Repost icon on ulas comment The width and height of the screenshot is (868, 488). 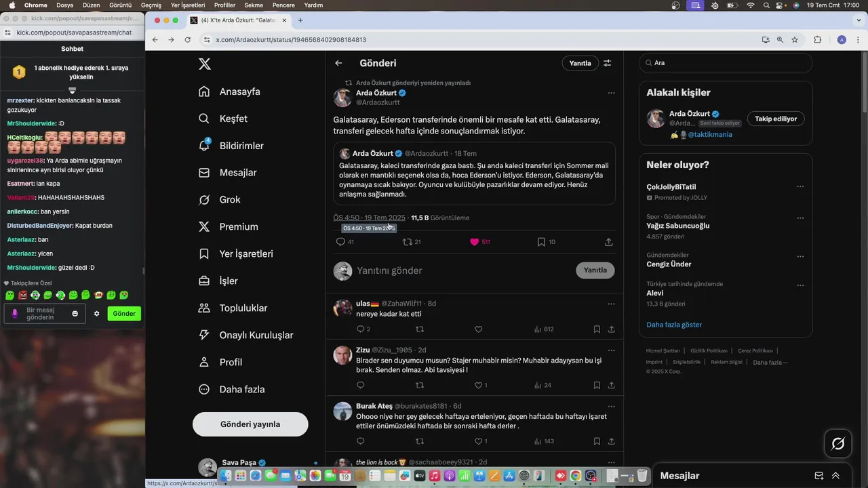click(420, 329)
